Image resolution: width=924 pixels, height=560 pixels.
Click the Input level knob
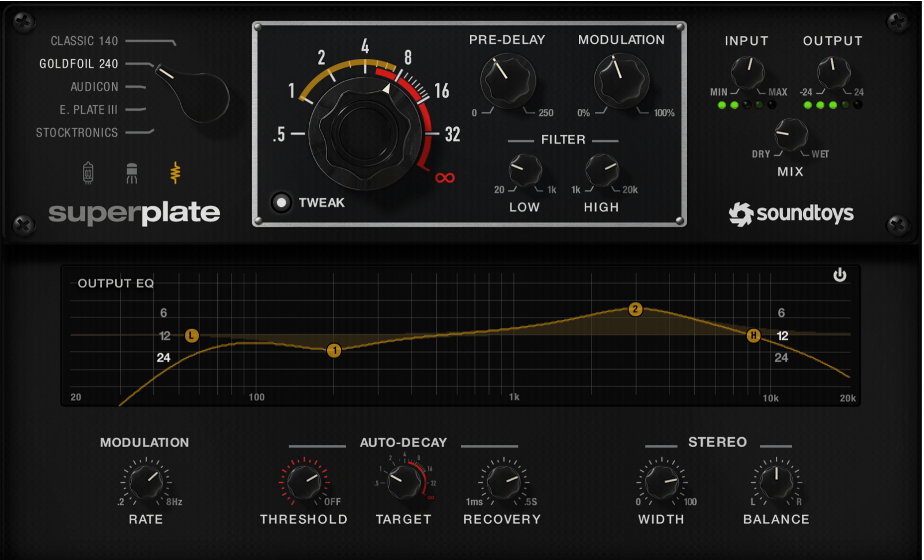point(747,73)
